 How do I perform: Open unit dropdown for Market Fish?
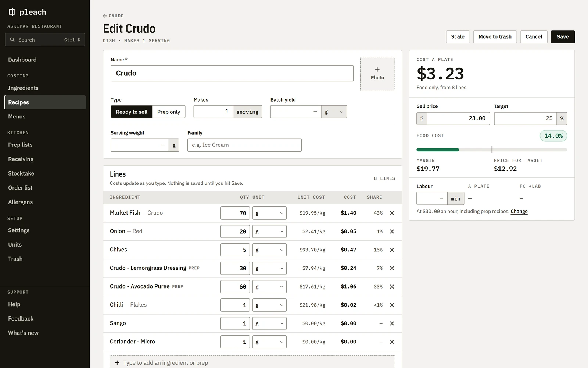tap(269, 213)
